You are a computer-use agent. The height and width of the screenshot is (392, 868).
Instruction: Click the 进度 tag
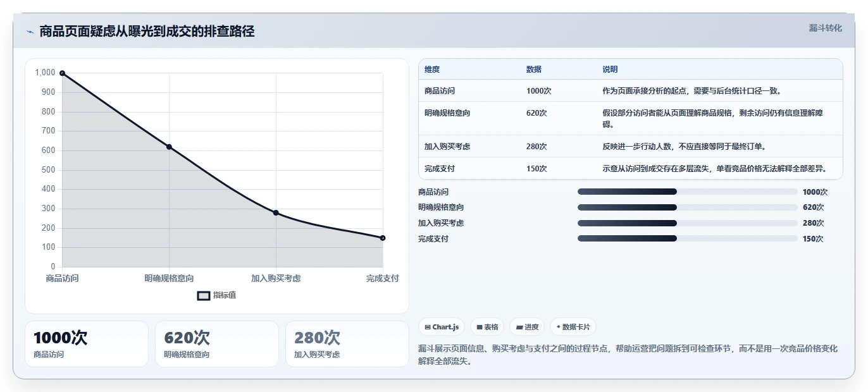pyautogui.click(x=527, y=327)
